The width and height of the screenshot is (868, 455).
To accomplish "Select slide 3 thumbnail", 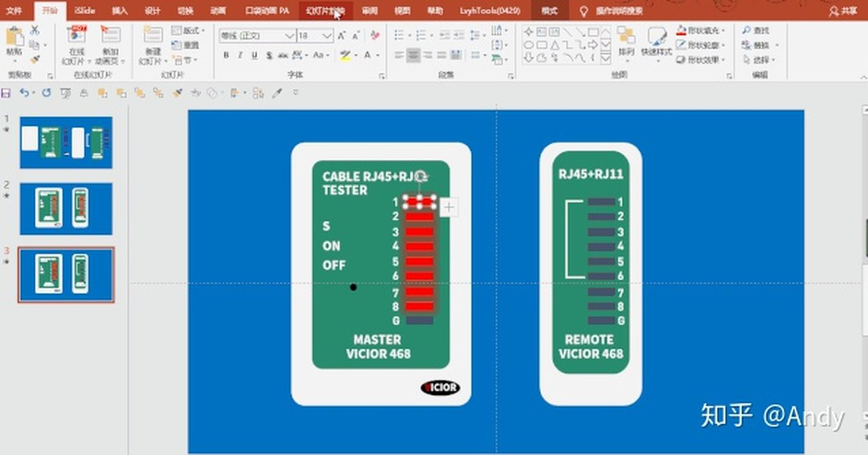I will point(66,274).
